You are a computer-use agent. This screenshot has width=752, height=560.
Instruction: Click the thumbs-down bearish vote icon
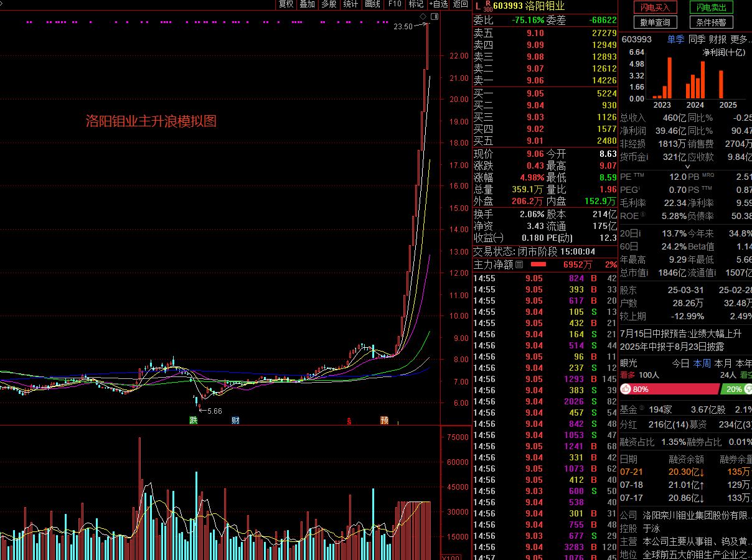point(748,389)
